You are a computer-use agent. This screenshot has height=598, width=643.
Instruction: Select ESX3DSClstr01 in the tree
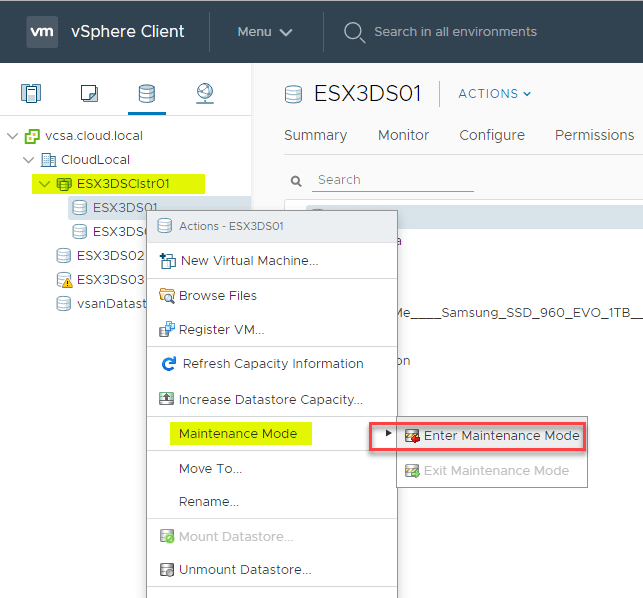[123, 184]
